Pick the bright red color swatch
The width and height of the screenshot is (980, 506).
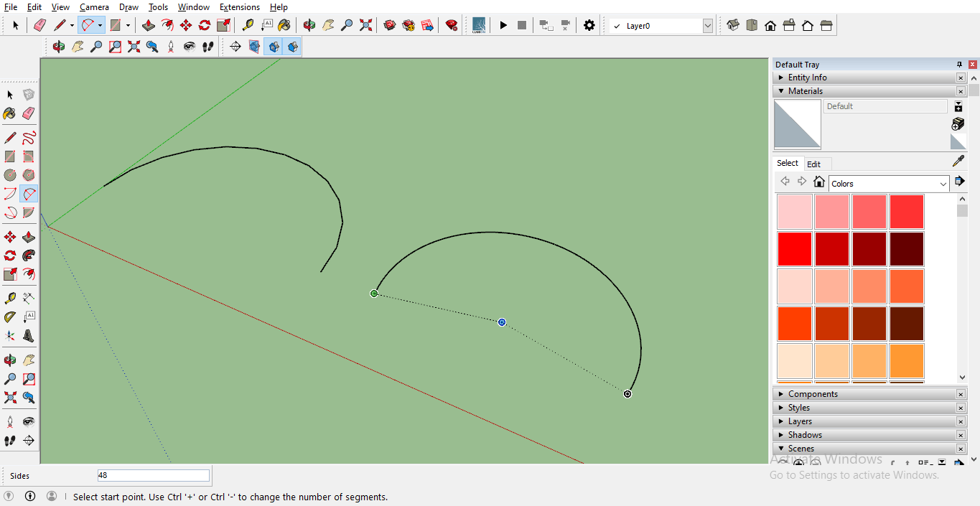(x=794, y=249)
